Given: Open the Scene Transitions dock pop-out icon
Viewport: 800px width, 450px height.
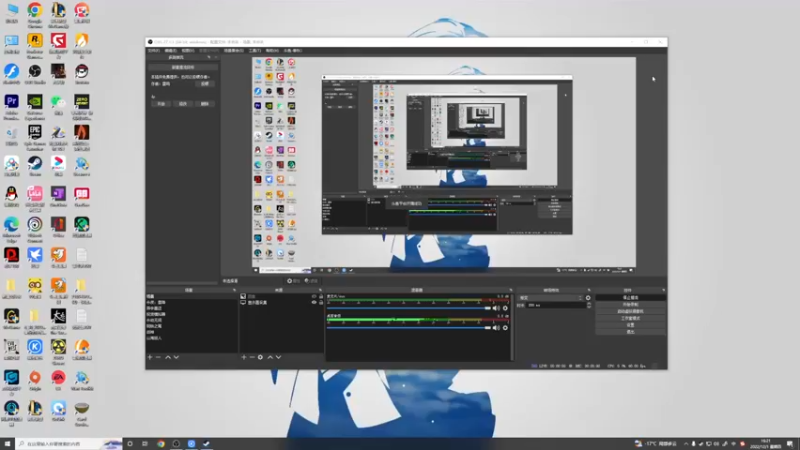Looking at the screenshot, I should pyautogui.click(x=589, y=290).
